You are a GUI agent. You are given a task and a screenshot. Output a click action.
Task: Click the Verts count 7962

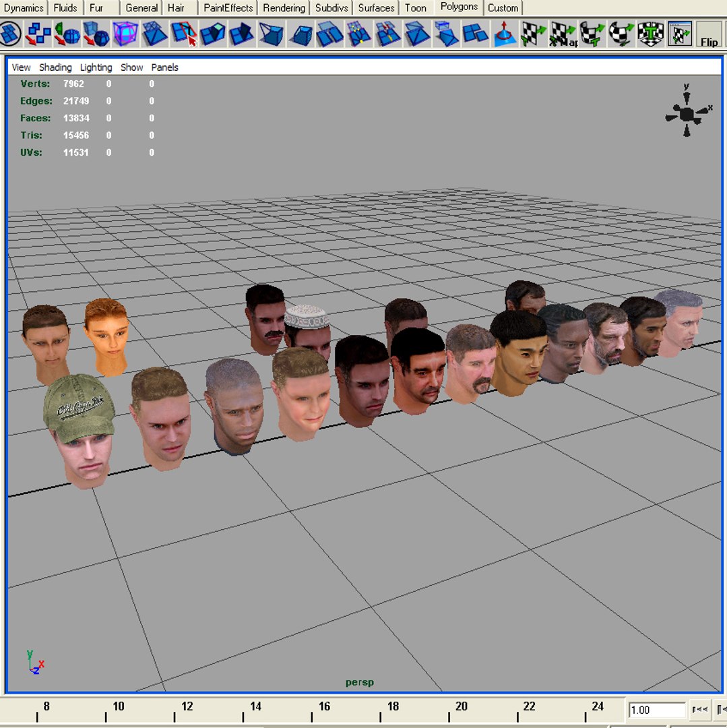[x=73, y=84]
